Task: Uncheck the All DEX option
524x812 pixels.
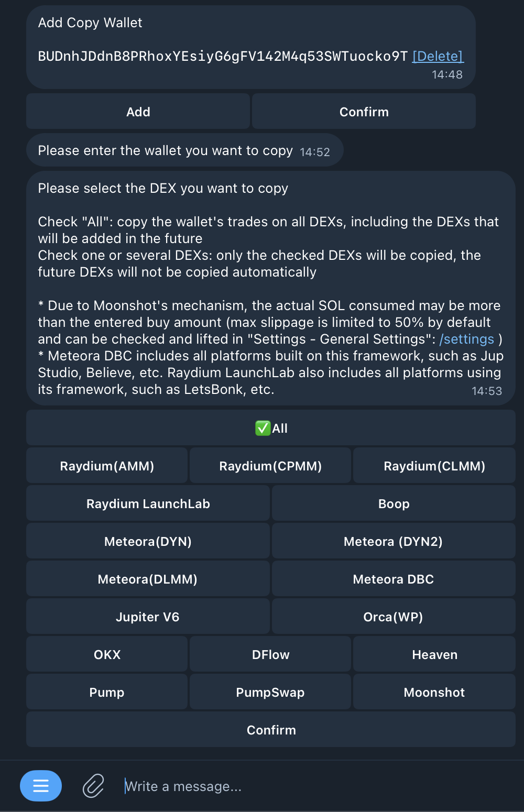Action: [x=271, y=428]
